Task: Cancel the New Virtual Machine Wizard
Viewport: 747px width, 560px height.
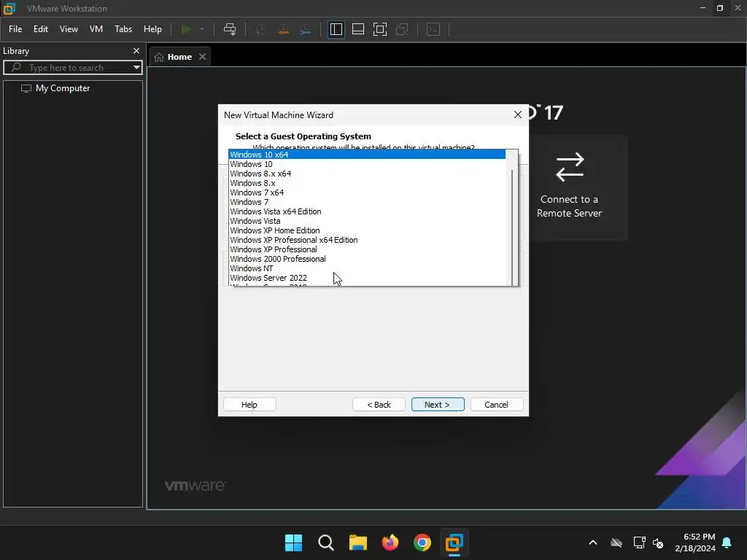Action: click(496, 404)
